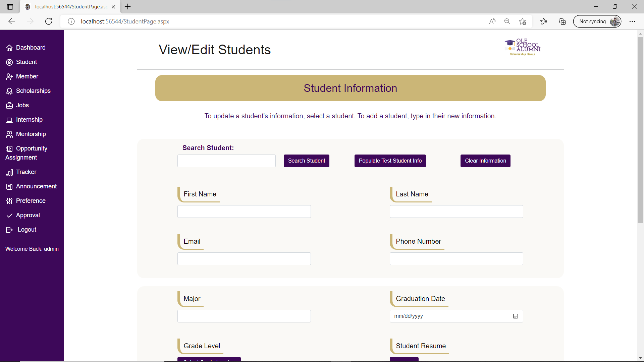
Task: Focus the First Name text field
Action: [x=244, y=212]
